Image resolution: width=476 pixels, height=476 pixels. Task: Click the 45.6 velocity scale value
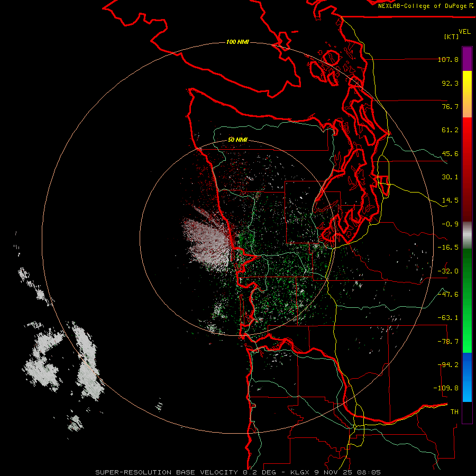(450, 153)
